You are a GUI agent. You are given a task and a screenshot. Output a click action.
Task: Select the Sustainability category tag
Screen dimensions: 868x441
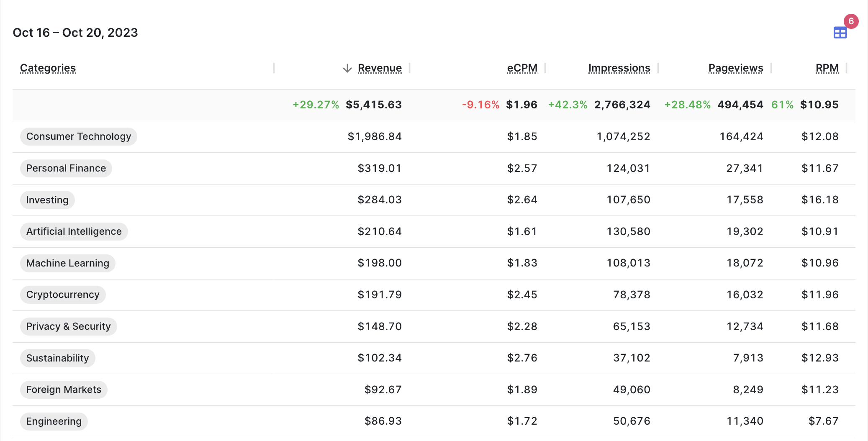coord(58,358)
